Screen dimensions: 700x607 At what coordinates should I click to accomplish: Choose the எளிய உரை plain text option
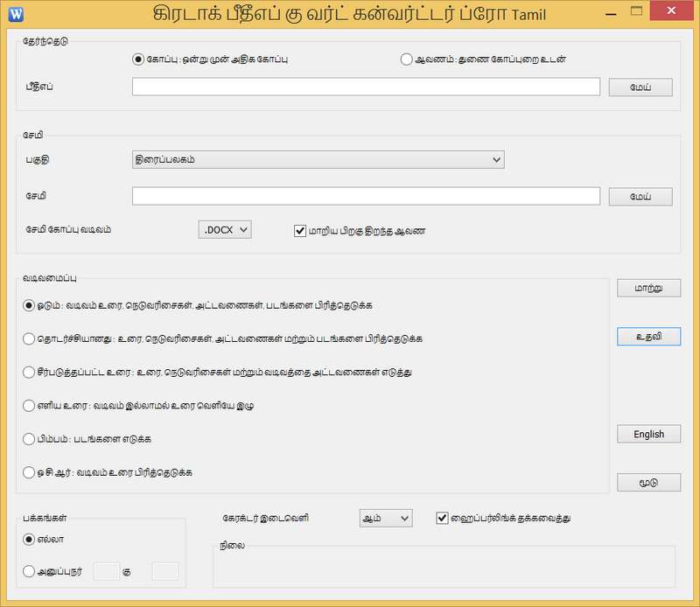click(x=30, y=406)
